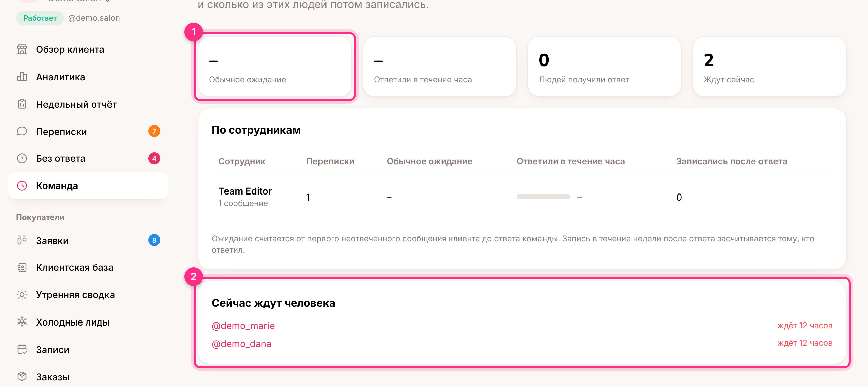
Task: Open the @demo_dana conversation link
Action: click(241, 344)
